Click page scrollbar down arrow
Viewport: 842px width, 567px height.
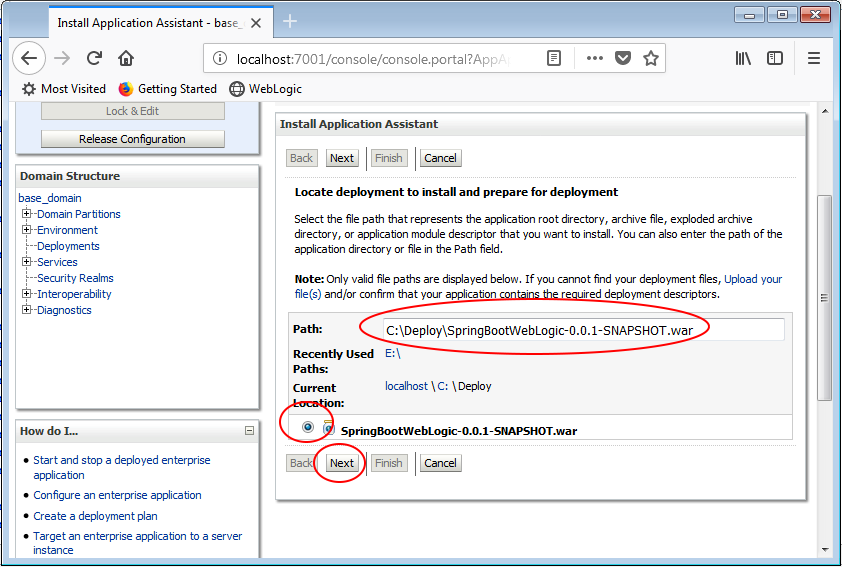[x=825, y=550]
